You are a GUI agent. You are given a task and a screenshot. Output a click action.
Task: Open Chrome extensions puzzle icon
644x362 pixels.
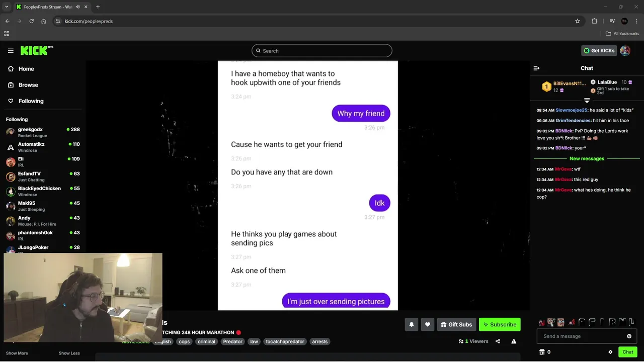click(595, 21)
